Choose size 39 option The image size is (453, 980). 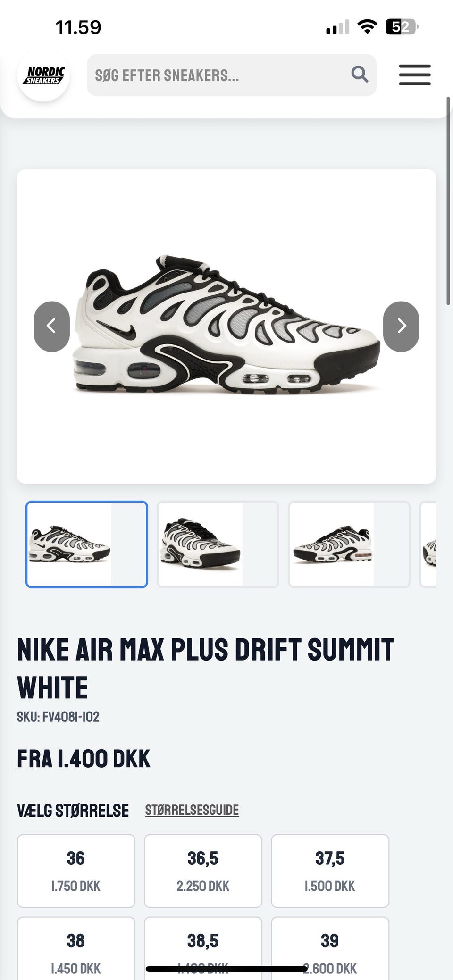pos(330,948)
